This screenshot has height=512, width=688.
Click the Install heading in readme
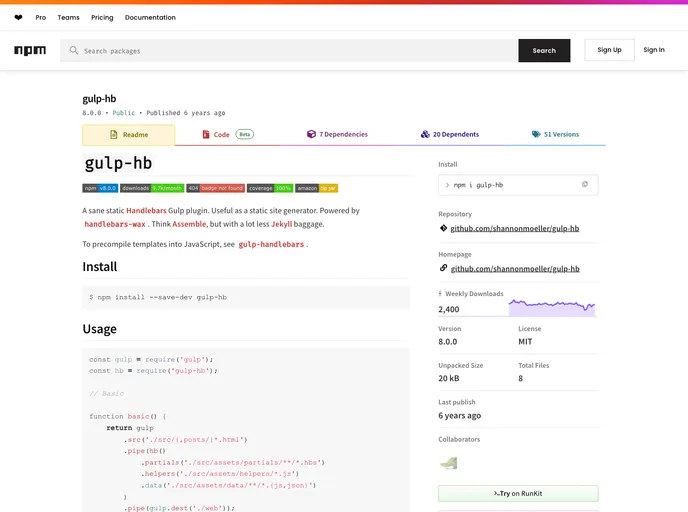click(x=100, y=267)
